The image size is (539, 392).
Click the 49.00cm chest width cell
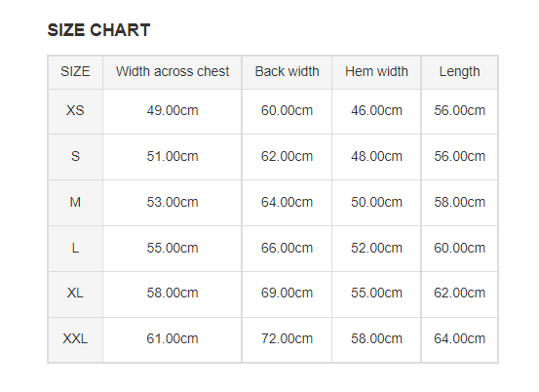(173, 111)
